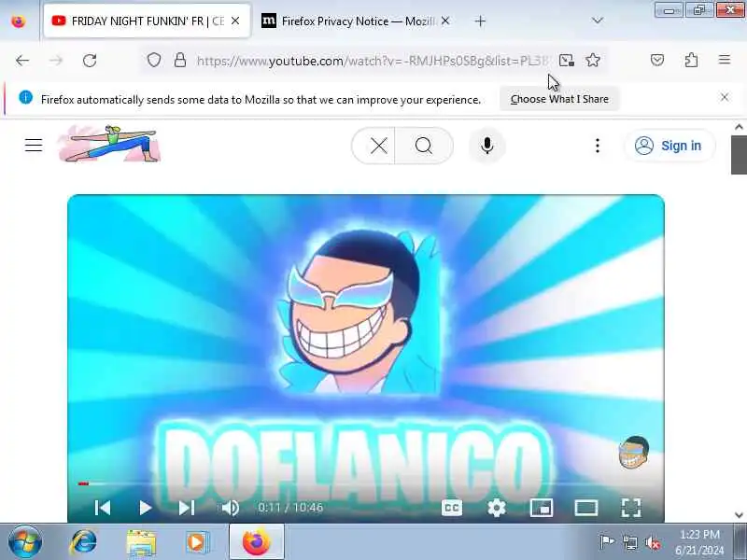This screenshot has height=560, width=747.
Task: Click the page scrollbar down arrow
Action: click(x=739, y=515)
